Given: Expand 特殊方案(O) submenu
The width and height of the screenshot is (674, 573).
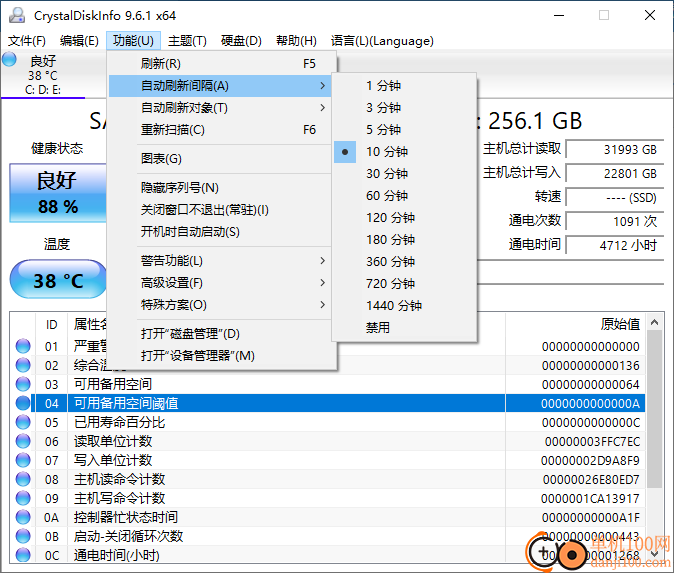Looking at the screenshot, I should (220, 305).
